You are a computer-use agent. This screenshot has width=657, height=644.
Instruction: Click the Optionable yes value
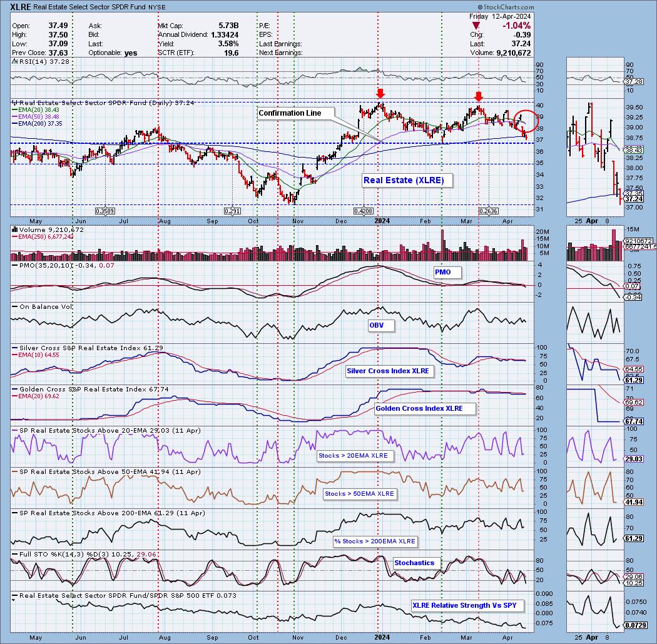tap(131, 53)
